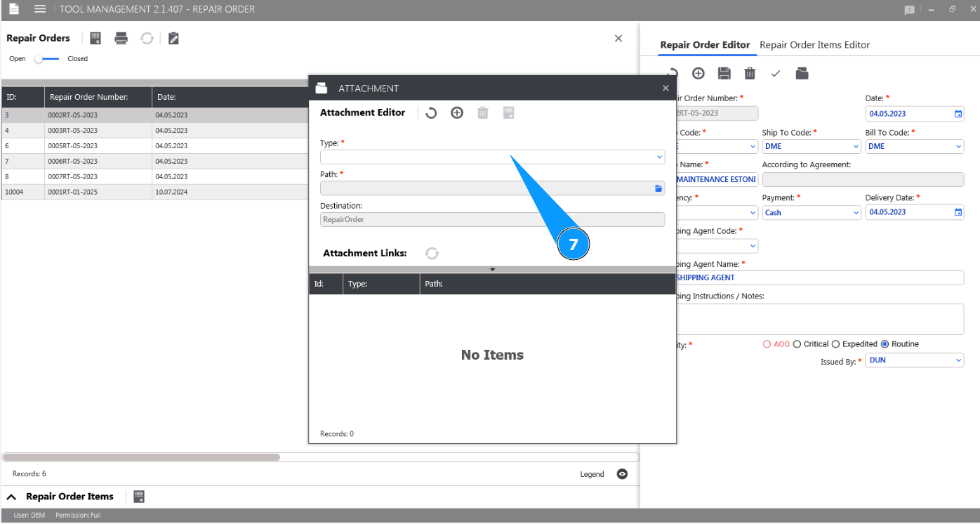The image size is (980, 524).
Task: Open the calendar picker for Delivery Date
Action: [x=958, y=212]
